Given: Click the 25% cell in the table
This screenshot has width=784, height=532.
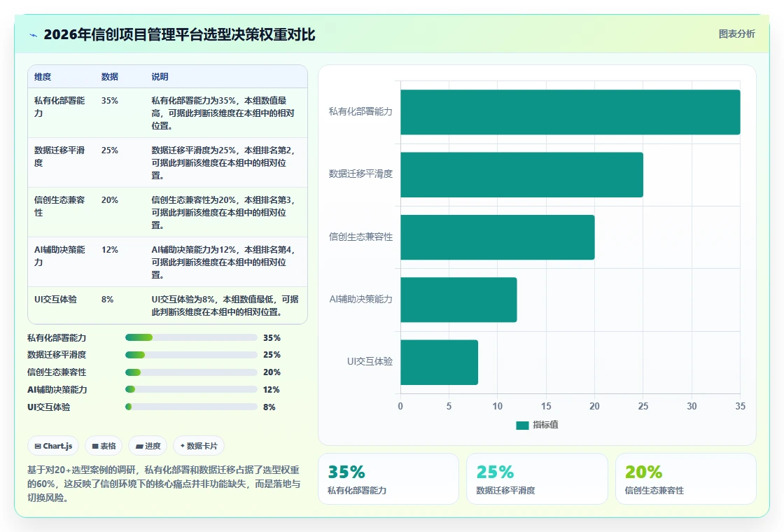Looking at the screenshot, I should click(x=109, y=150).
